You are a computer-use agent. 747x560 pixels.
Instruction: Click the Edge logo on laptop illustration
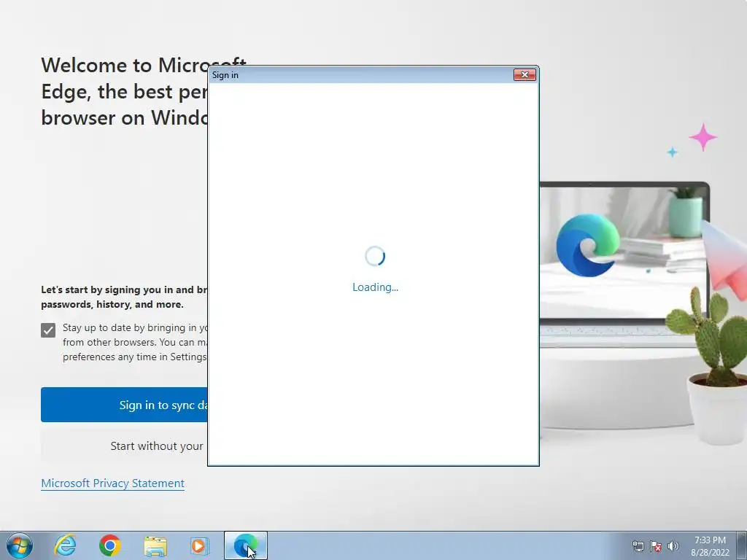point(587,245)
